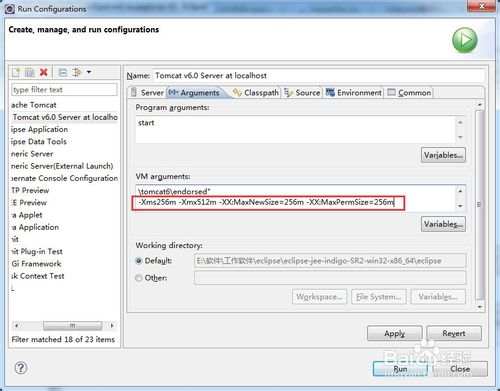Click the File System... button
This screenshot has width=500, height=391.
(379, 297)
